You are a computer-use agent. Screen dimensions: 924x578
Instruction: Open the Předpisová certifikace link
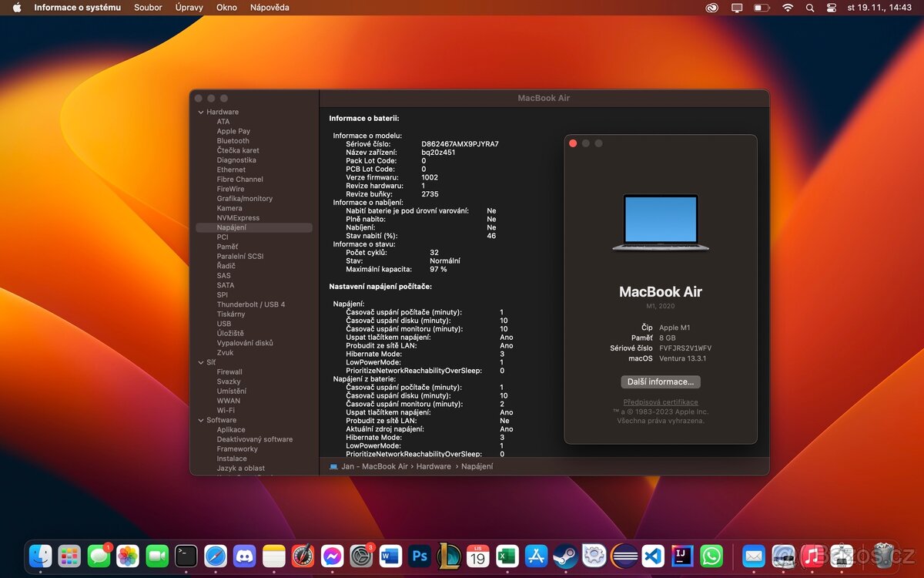point(660,402)
